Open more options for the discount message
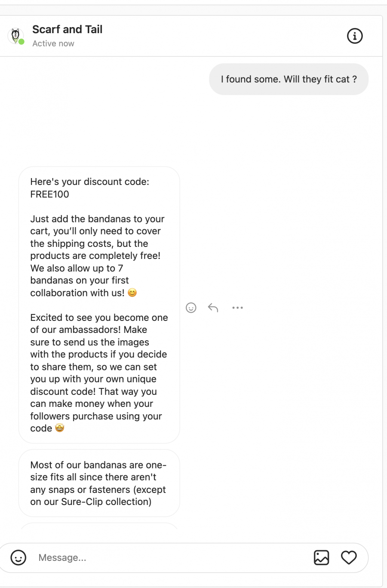Viewport: 387px width, 588px height. [x=237, y=308]
